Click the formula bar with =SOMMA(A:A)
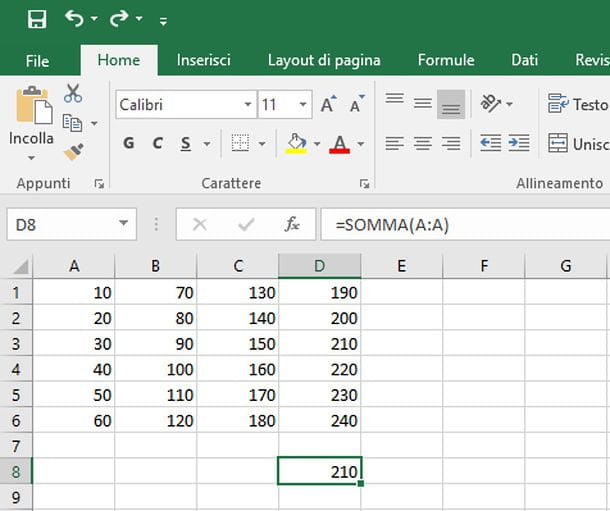 (x=465, y=224)
